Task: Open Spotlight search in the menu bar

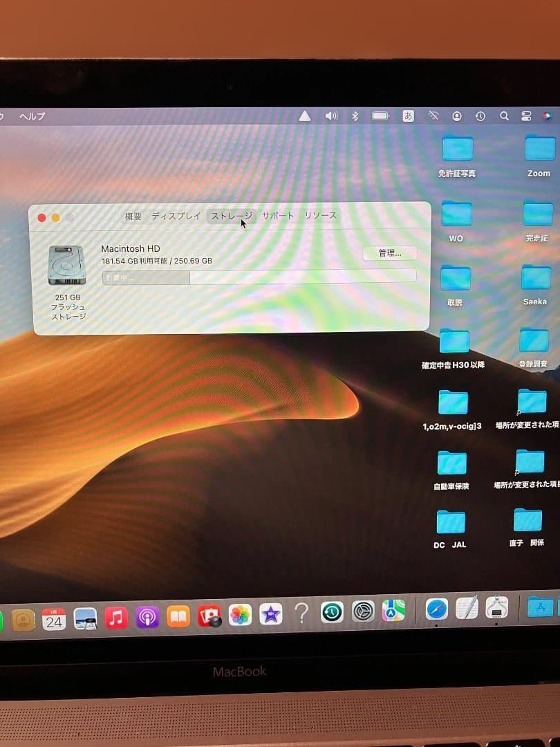Action: [503, 116]
